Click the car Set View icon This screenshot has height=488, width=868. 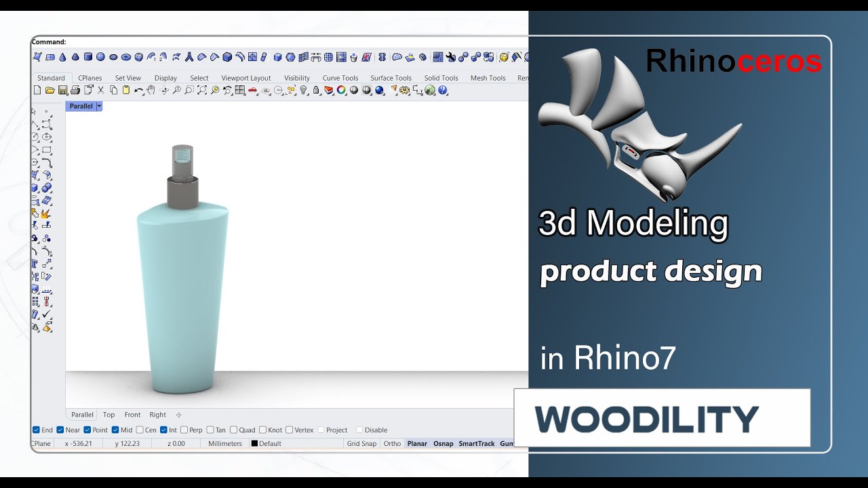click(x=252, y=90)
